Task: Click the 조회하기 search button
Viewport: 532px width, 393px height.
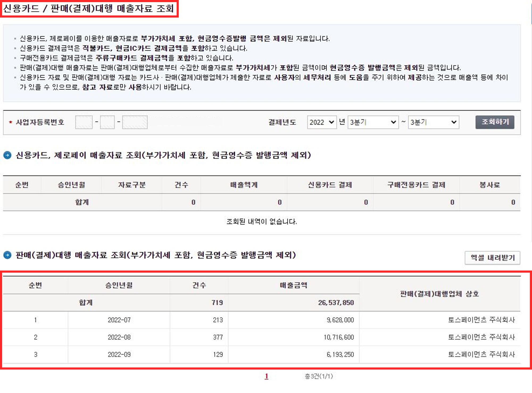Action: coord(495,122)
